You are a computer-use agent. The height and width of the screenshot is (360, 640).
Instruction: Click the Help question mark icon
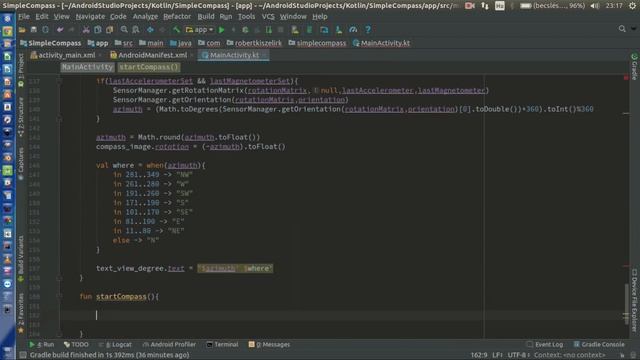pos(368,29)
